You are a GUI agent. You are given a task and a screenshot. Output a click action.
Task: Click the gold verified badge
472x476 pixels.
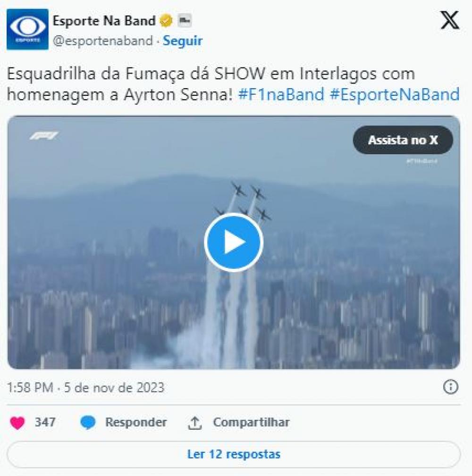click(166, 21)
